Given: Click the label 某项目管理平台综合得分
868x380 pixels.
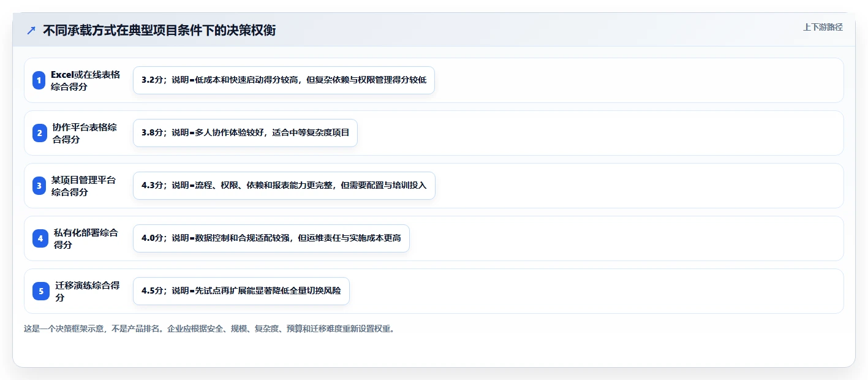Looking at the screenshot, I should (x=84, y=186).
